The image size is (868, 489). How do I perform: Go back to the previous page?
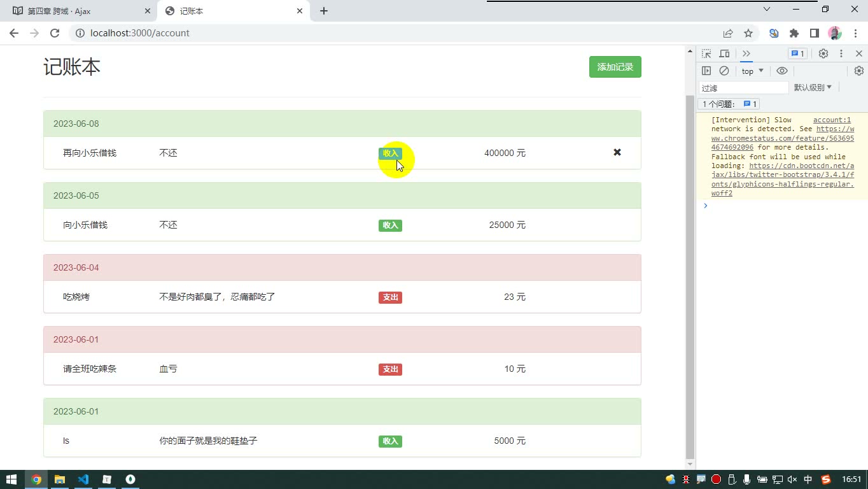(14, 33)
